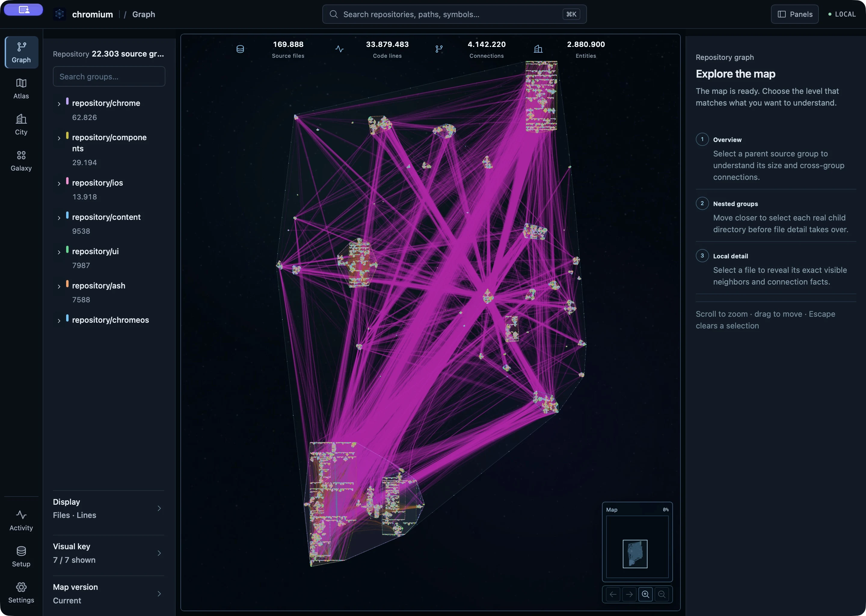The height and width of the screenshot is (616, 866).
Task: Click the Source files database icon
Action: click(240, 49)
